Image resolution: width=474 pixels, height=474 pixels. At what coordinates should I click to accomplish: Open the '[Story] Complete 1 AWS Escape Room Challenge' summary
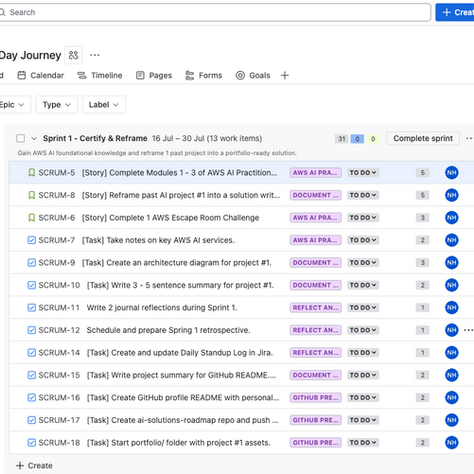pos(170,218)
